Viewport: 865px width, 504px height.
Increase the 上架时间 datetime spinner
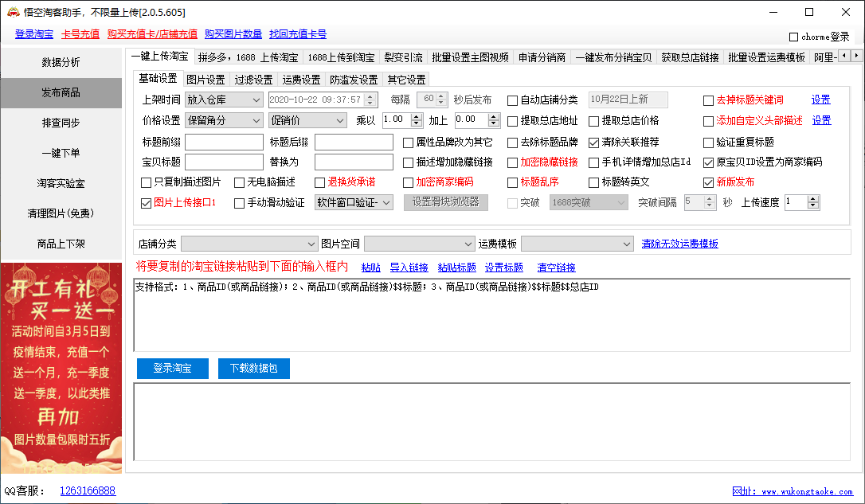click(x=370, y=96)
